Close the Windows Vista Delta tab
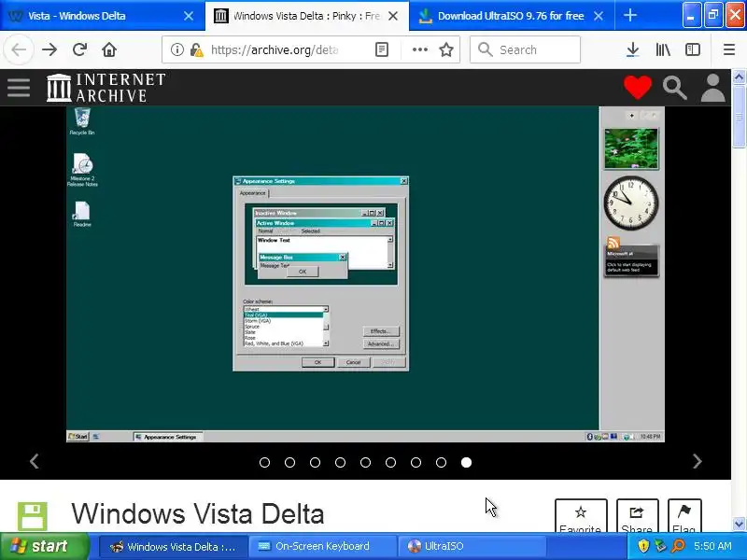747x560 pixels. click(393, 16)
